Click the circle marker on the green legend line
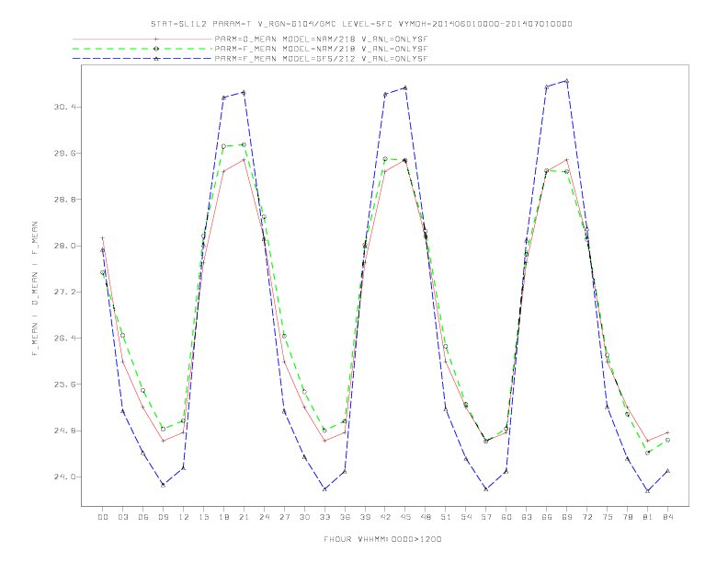 pyautogui.click(x=156, y=49)
